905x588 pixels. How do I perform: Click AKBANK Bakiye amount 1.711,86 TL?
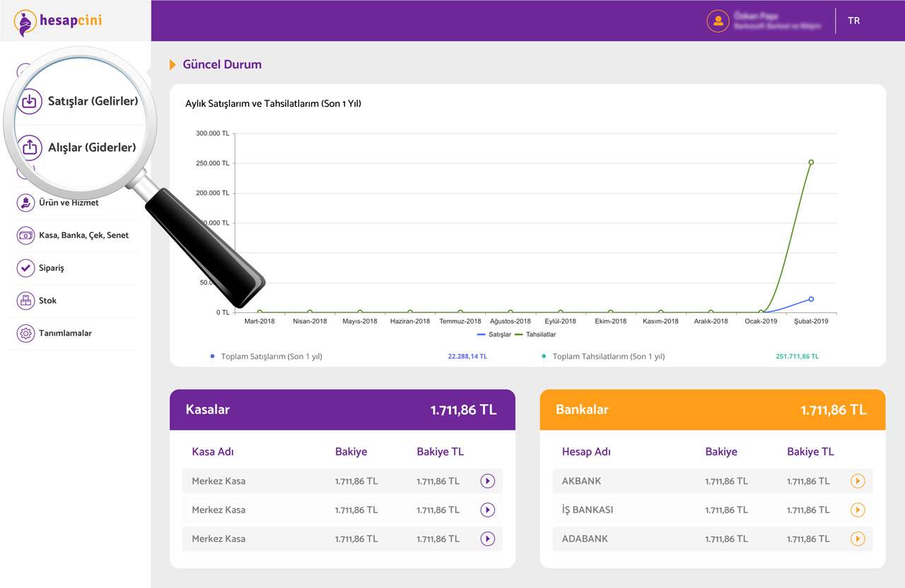point(726,481)
